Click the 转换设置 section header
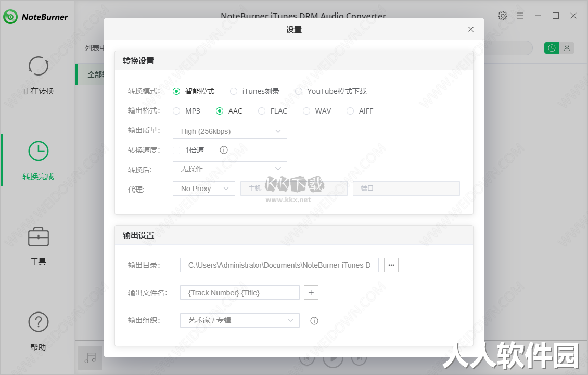Image resolution: width=588 pixels, height=375 pixels. 138,61
